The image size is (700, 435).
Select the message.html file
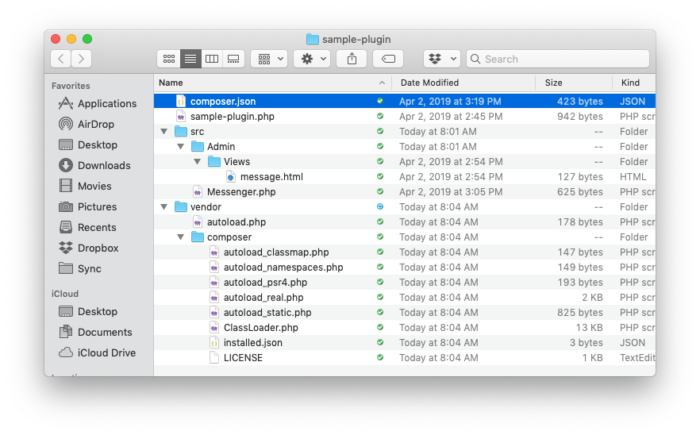click(404, 177)
